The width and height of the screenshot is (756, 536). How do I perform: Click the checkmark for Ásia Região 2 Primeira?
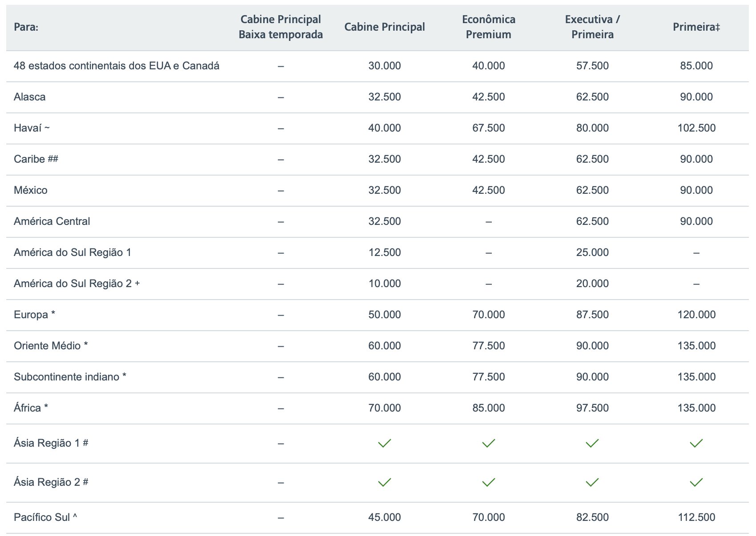pos(696,482)
